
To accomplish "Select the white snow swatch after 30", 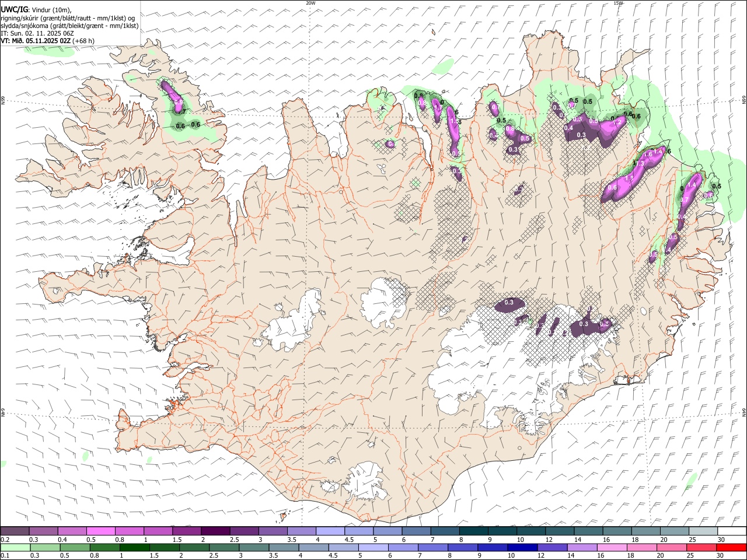I will (733, 531).
